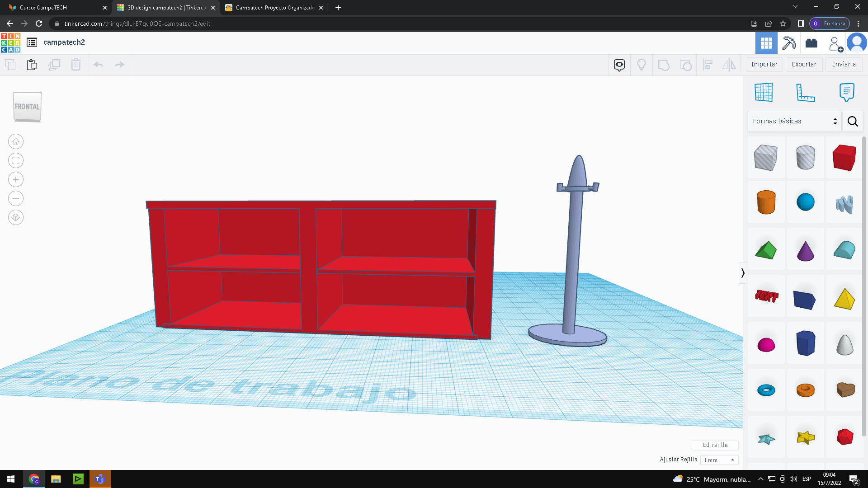Click fit all in view icon
Screen dimensions: 868x488
pos(16,160)
